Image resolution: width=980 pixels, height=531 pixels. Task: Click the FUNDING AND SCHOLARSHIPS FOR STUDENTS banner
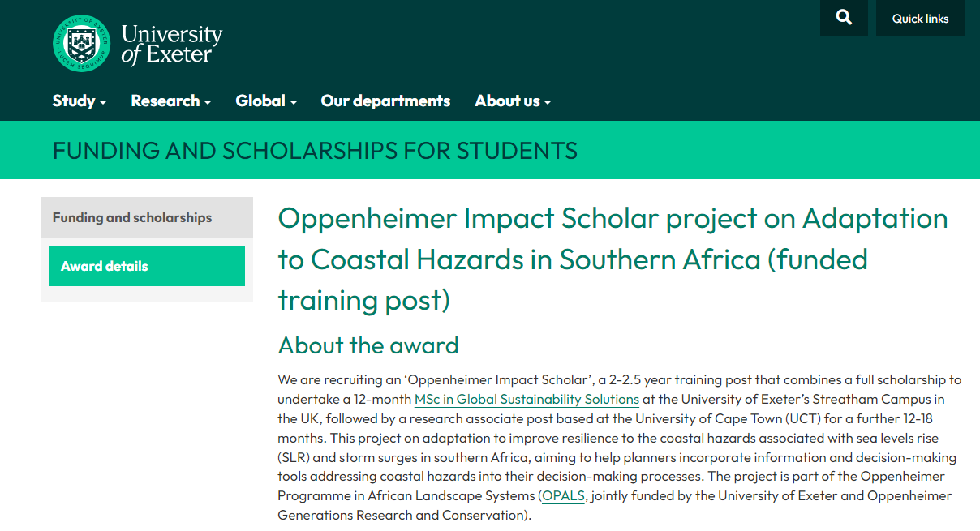point(315,150)
